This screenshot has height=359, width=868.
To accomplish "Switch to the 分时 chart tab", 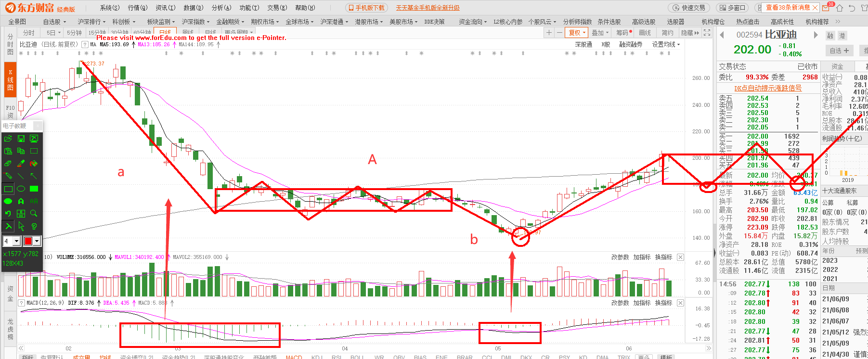I will [29, 33].
